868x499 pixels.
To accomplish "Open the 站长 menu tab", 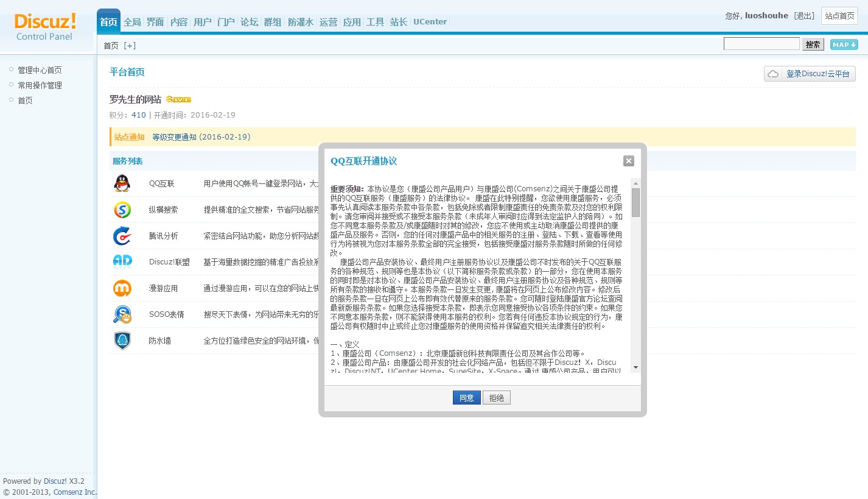I will [399, 22].
